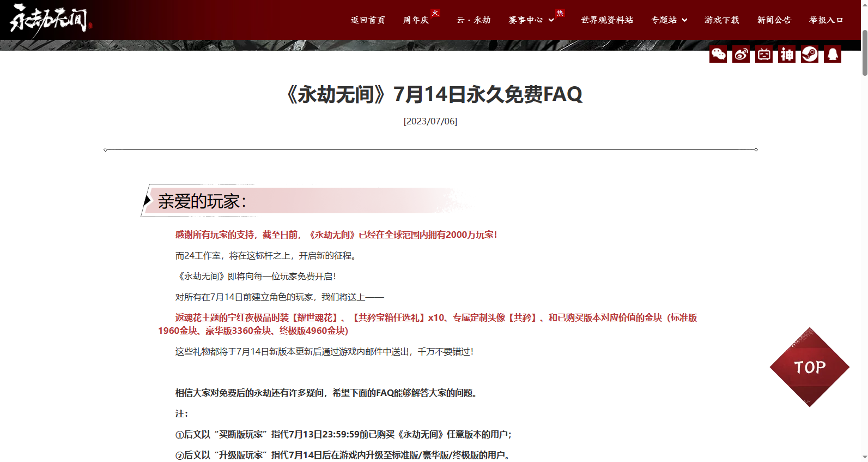Image resolution: width=868 pixels, height=462 pixels.
Task: Open the Bilibili icon
Action: point(764,54)
